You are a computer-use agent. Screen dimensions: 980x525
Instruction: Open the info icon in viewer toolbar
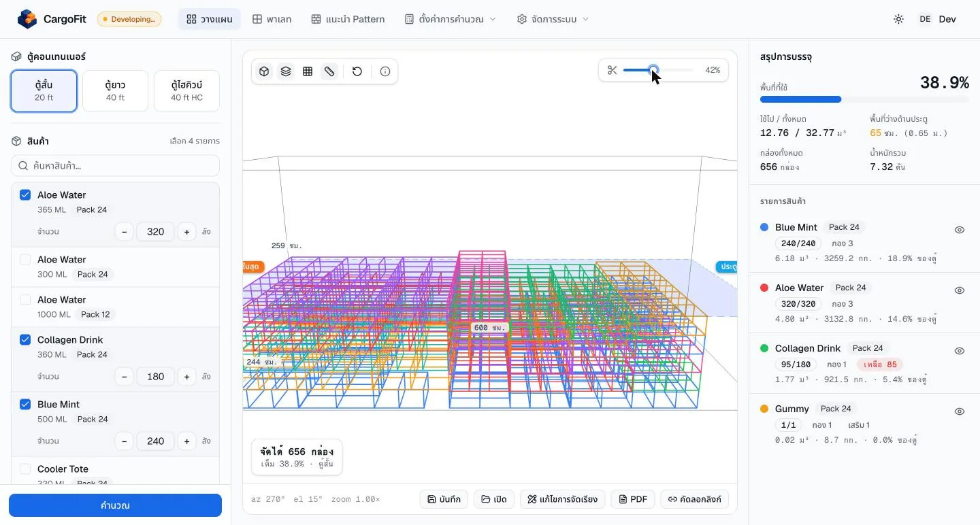[385, 71]
